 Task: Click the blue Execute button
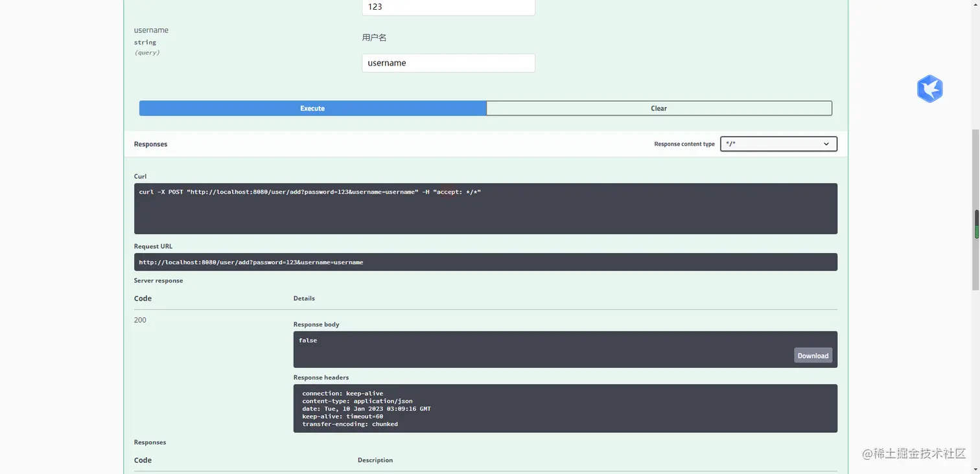(x=312, y=108)
